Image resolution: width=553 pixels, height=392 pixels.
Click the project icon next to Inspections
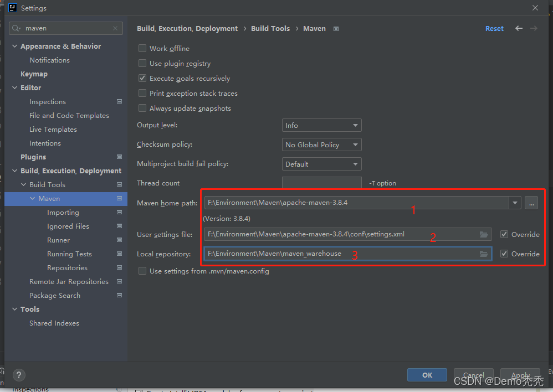click(x=120, y=101)
